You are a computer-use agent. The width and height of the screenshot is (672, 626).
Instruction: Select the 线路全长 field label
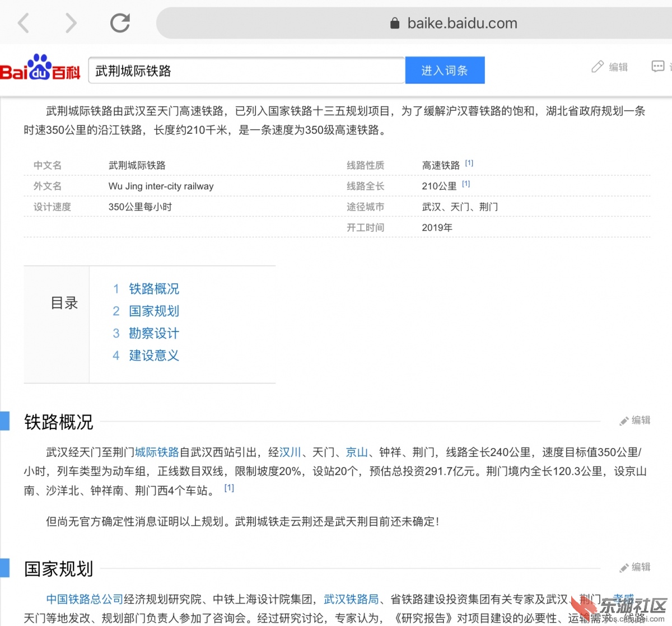(x=365, y=186)
